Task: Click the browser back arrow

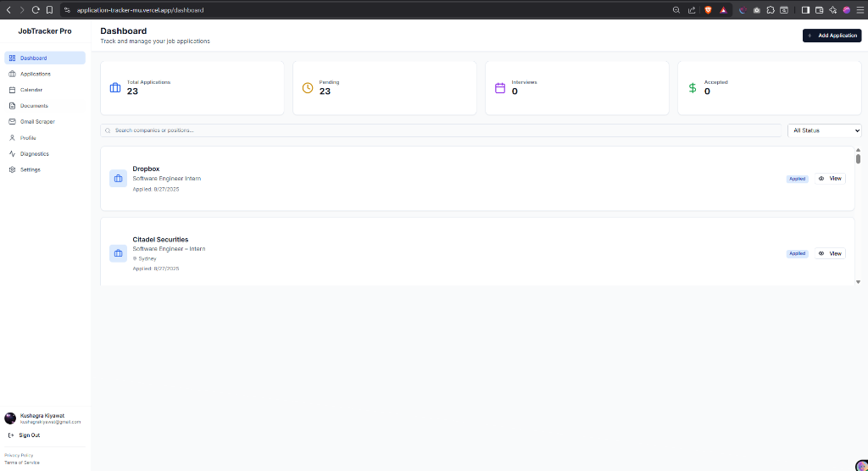Action: point(8,10)
